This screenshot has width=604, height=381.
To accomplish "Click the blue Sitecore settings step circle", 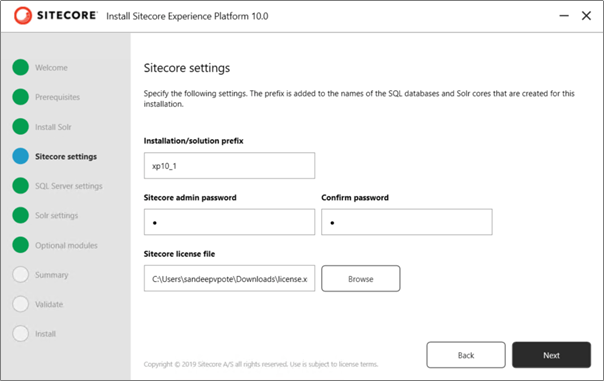I will coord(20,156).
